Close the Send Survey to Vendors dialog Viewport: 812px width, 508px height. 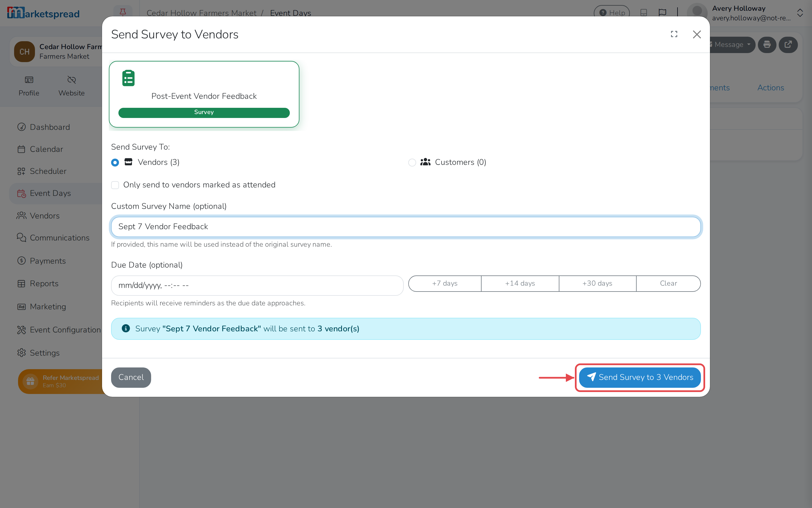(x=697, y=34)
